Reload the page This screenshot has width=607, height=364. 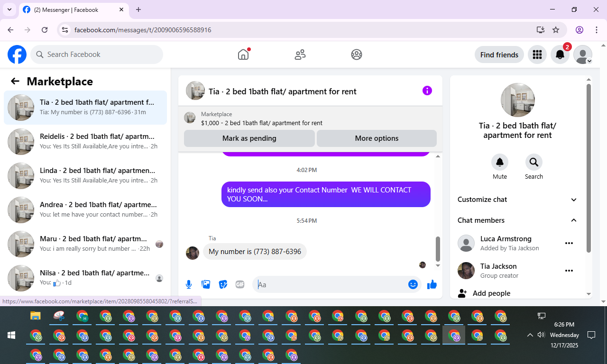[x=45, y=30]
